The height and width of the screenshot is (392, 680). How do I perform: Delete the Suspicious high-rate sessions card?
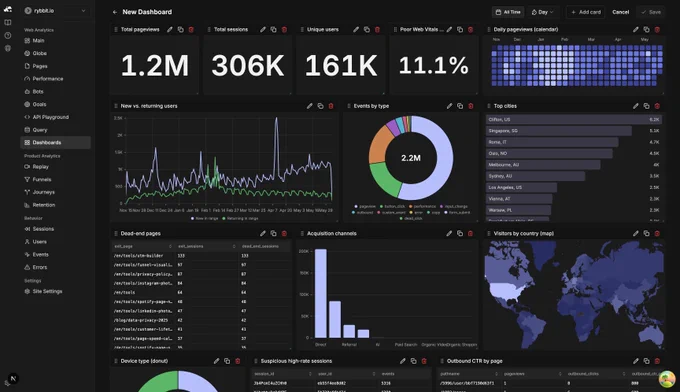point(424,361)
